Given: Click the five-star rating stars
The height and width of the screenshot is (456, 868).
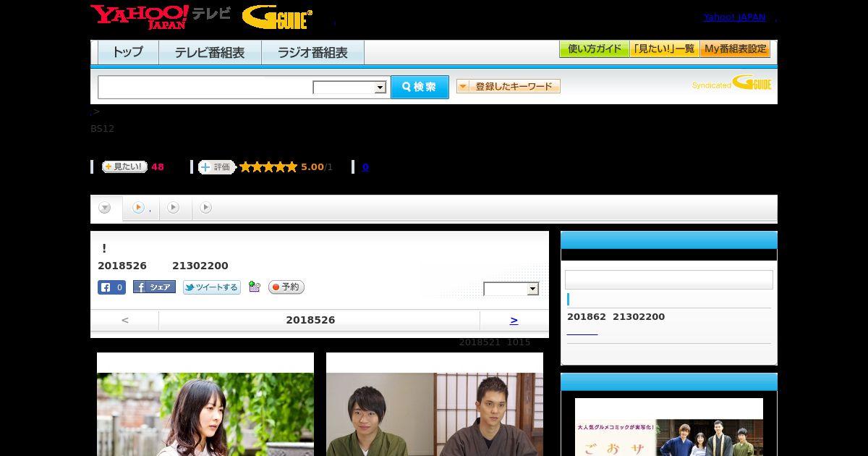Looking at the screenshot, I should (x=268, y=167).
